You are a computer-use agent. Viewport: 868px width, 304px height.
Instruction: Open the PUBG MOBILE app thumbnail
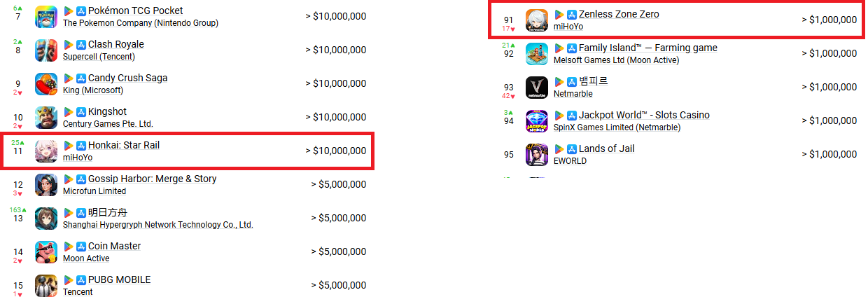click(46, 285)
